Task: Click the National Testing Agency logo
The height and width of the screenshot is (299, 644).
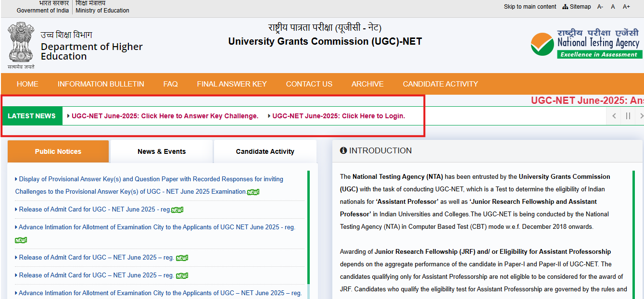Action: click(586, 44)
